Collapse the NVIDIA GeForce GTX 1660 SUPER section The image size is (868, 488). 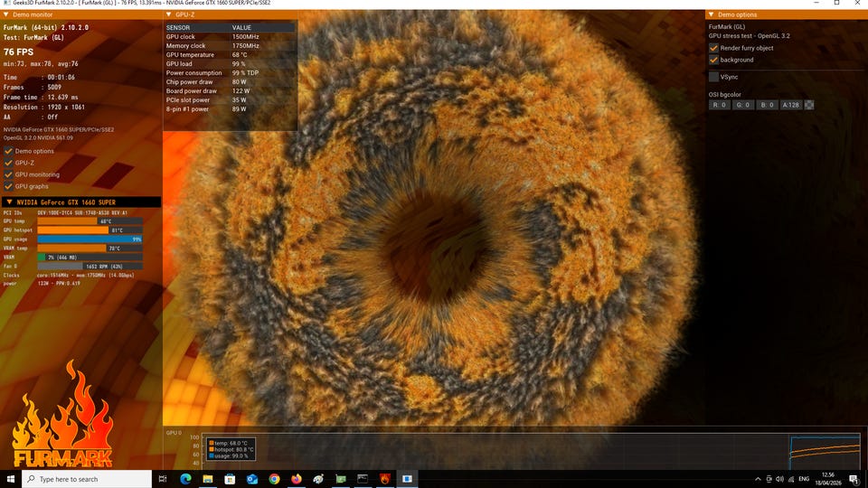click(9, 202)
